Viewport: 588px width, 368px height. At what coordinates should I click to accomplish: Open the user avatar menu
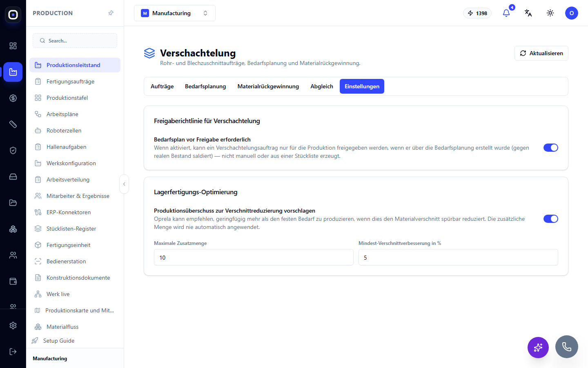pyautogui.click(x=572, y=13)
